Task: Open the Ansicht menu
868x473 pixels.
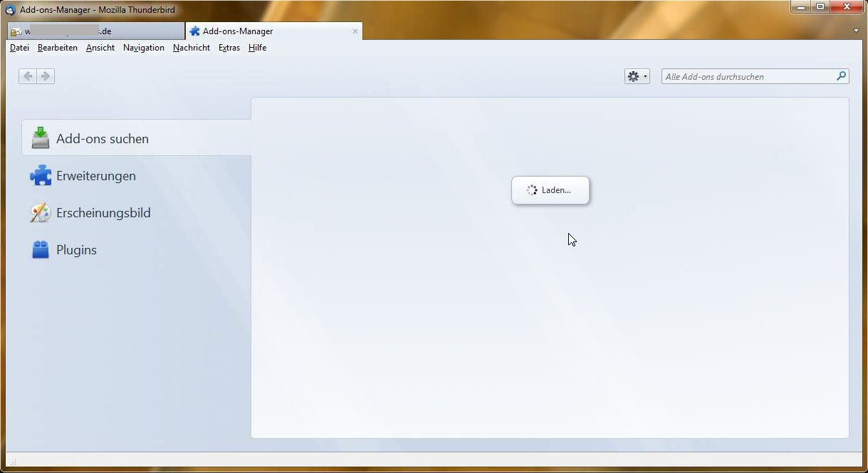Action: pos(100,48)
